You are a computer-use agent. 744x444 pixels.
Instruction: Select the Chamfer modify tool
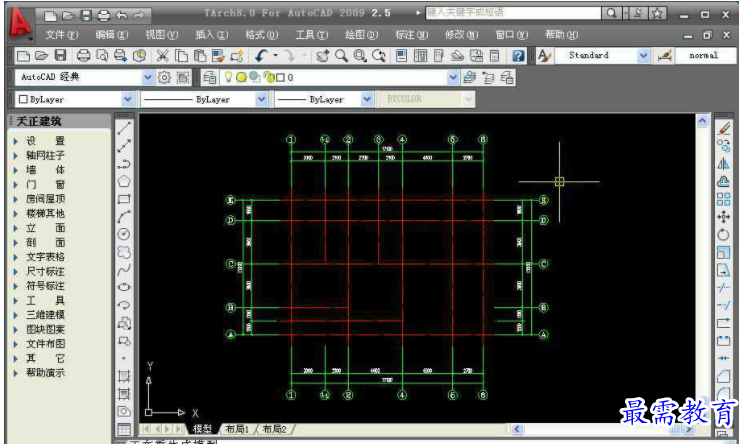point(724,376)
